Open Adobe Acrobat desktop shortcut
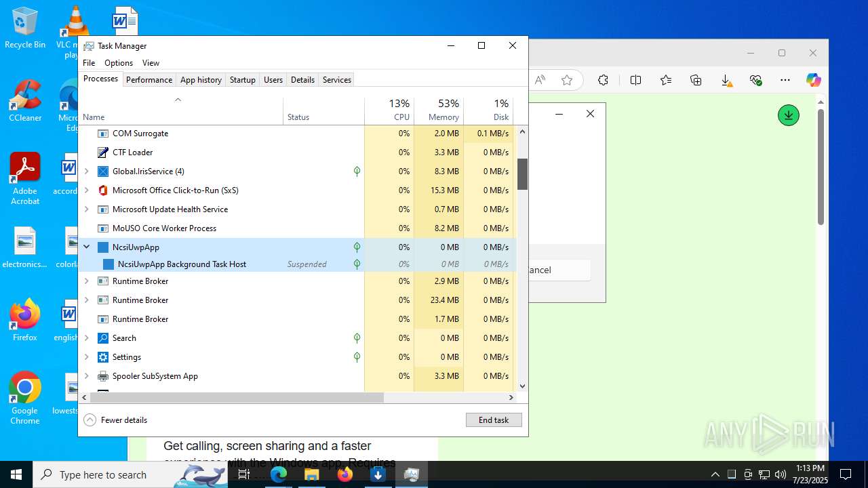This screenshot has height=488, width=868. pyautogui.click(x=25, y=179)
